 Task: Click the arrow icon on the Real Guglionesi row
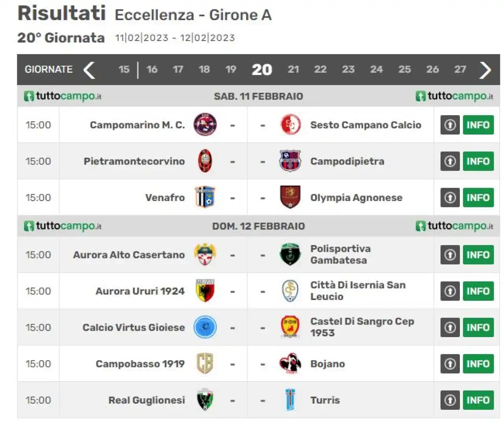click(450, 400)
